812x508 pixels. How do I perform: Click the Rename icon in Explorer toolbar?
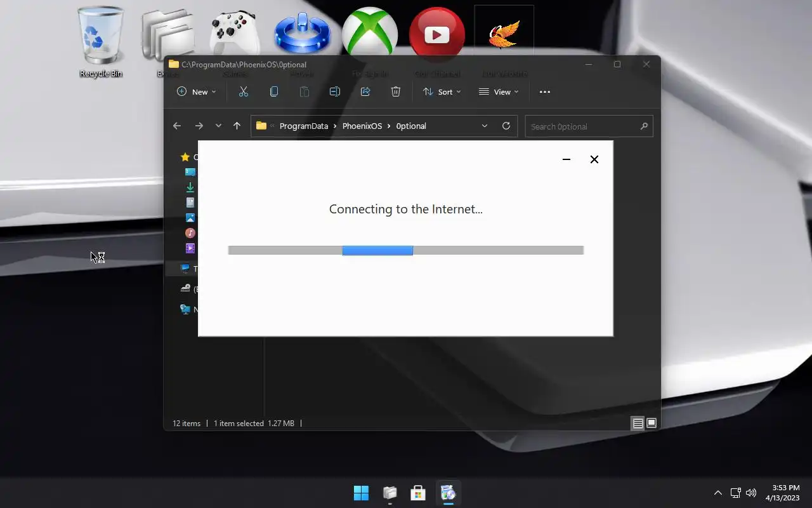(334, 91)
